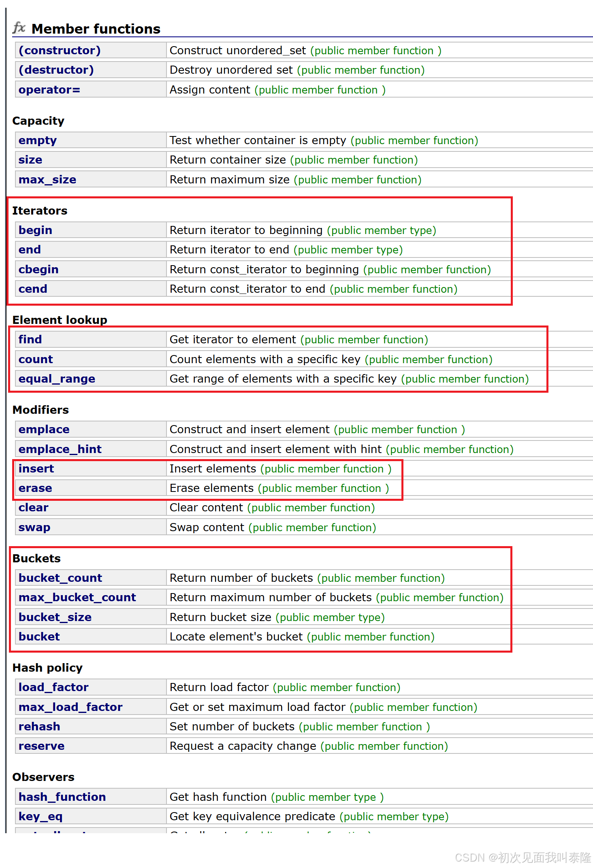Open the size function link
The image size is (593, 868).
(x=30, y=160)
